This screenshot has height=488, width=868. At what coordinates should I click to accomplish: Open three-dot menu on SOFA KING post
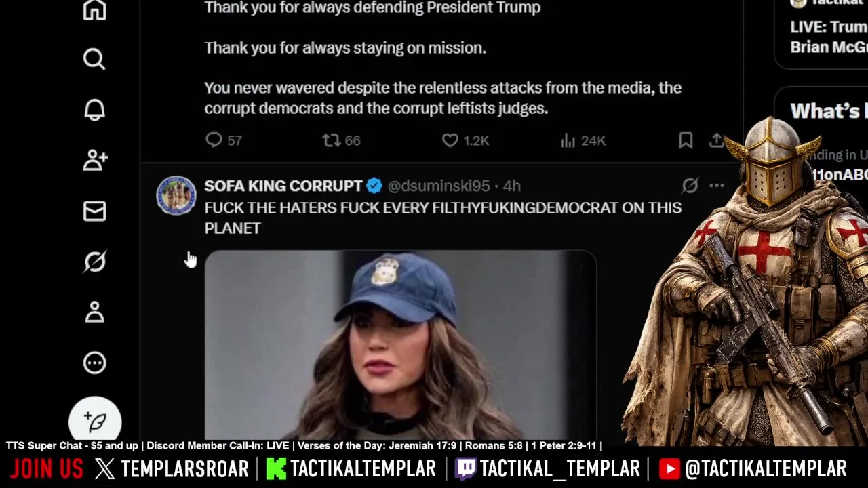tap(717, 185)
